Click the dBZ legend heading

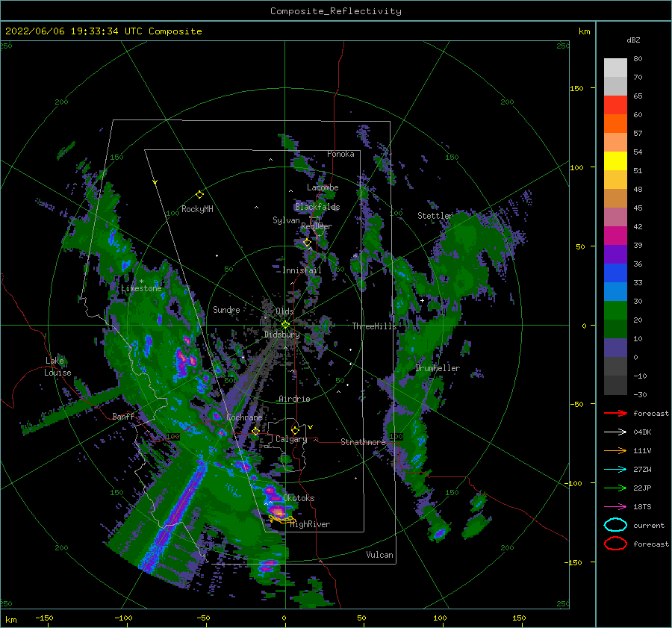[x=633, y=40]
